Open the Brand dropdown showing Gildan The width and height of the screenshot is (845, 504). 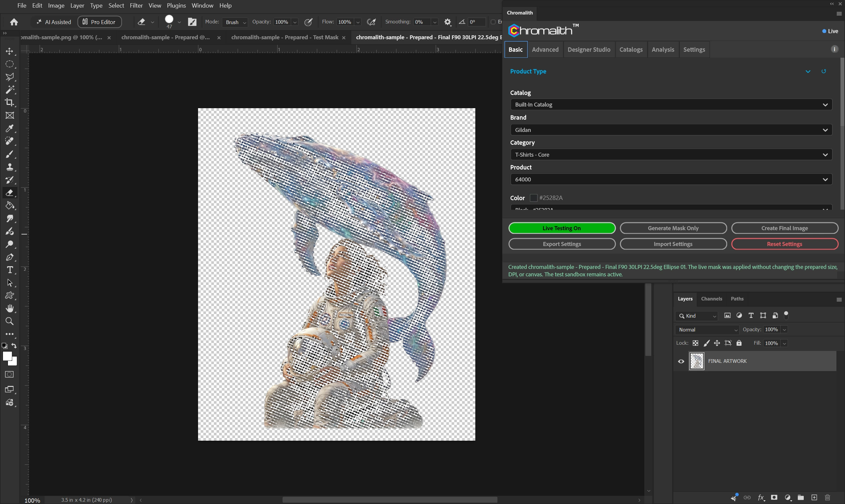(671, 130)
